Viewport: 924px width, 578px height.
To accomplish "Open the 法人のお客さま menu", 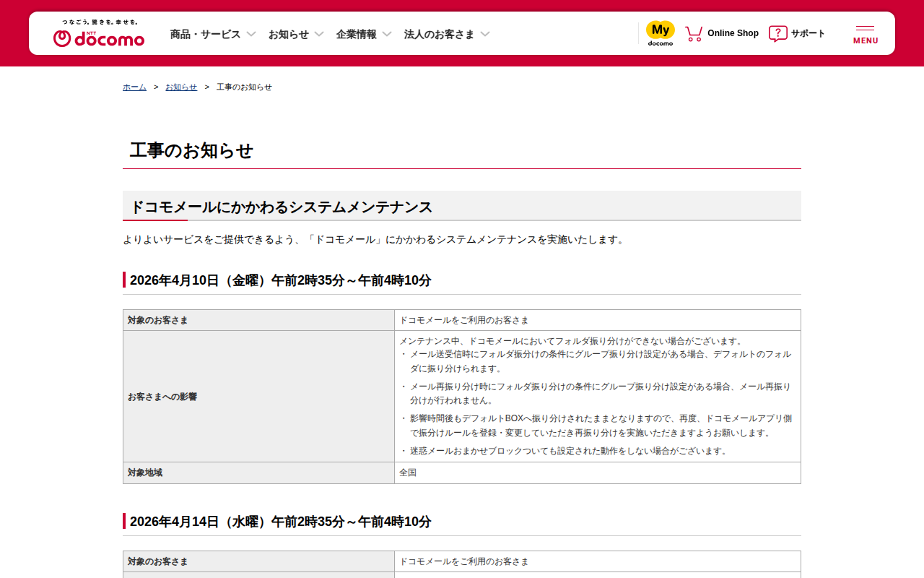I will [x=440, y=34].
